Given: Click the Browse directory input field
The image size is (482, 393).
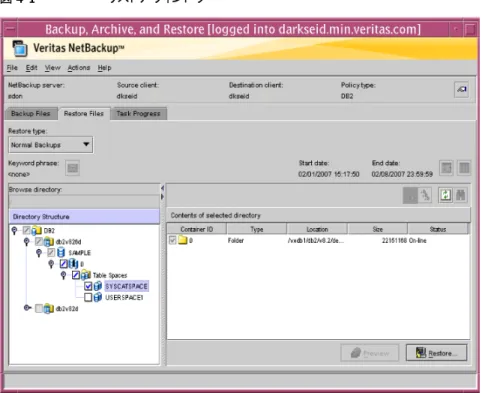Looking at the screenshot, I should pyautogui.click(x=84, y=201).
